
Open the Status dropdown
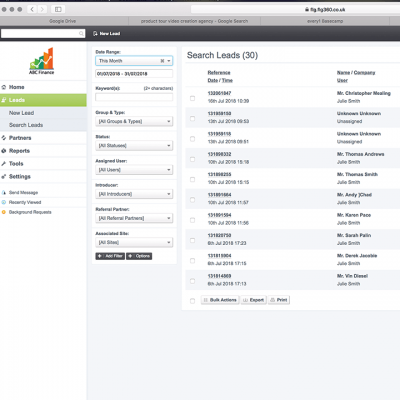tap(134, 146)
